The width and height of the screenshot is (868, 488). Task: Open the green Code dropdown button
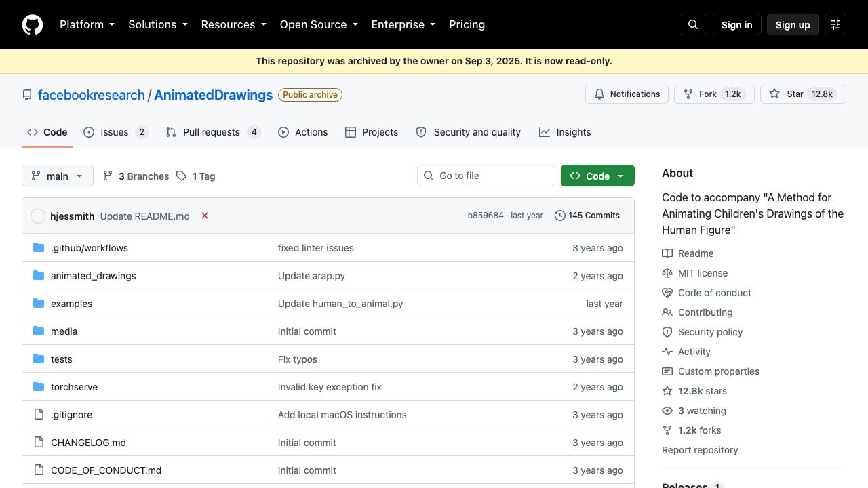point(597,176)
